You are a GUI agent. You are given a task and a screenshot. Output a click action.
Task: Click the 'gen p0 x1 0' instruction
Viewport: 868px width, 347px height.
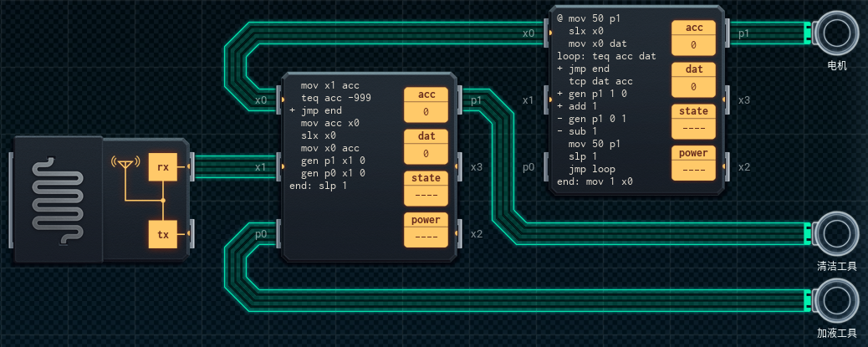click(x=333, y=173)
